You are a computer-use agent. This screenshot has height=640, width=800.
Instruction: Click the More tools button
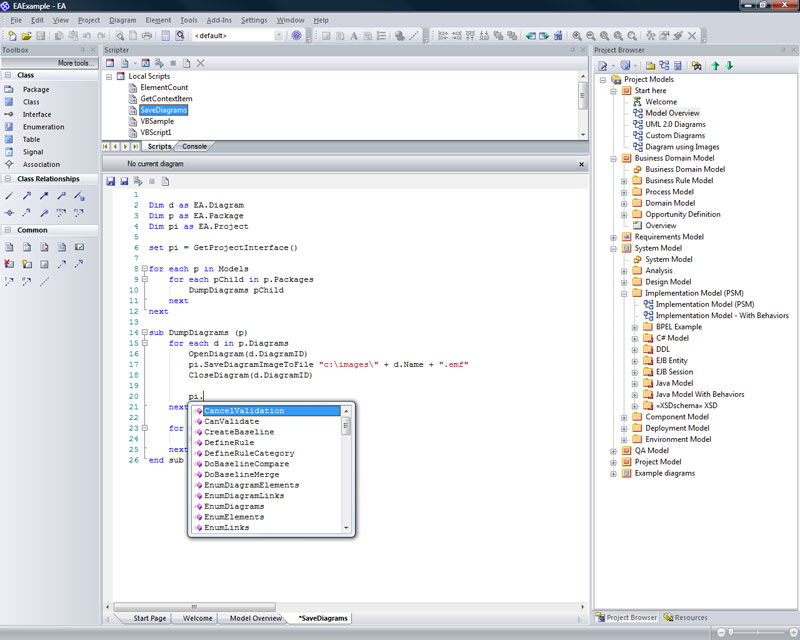[x=76, y=63]
